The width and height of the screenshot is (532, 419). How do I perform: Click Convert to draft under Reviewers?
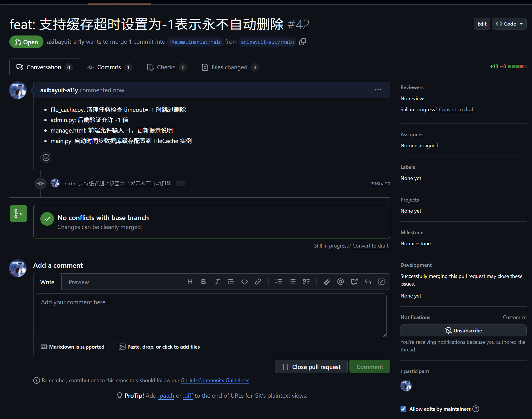click(x=457, y=110)
